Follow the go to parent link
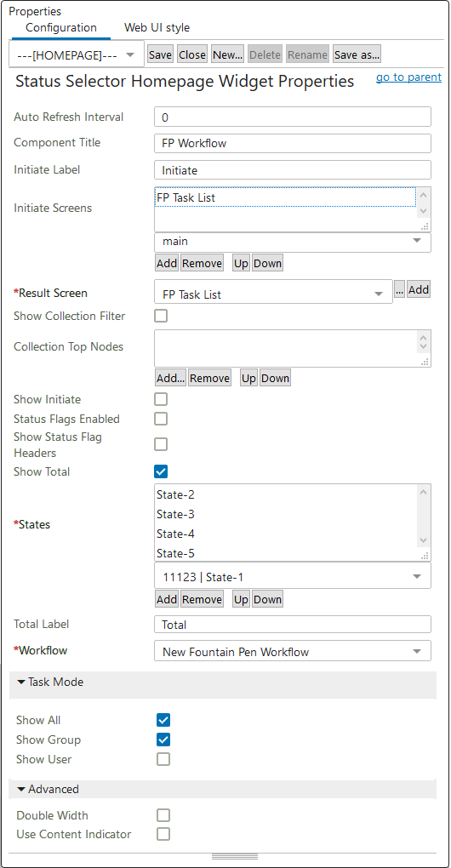 point(409,77)
